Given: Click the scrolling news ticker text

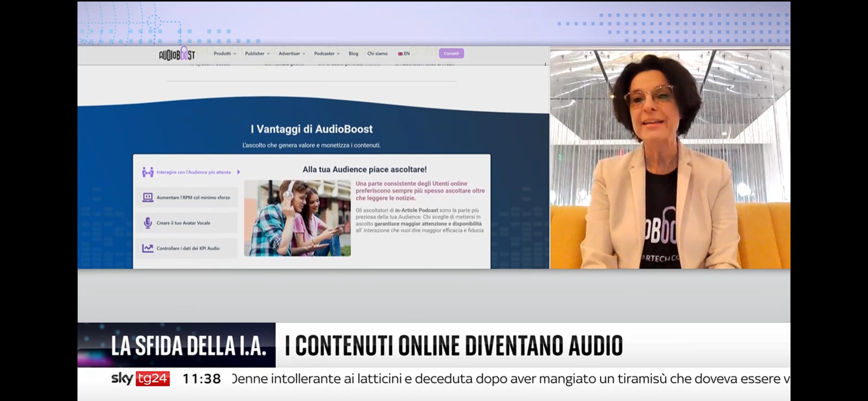Looking at the screenshot, I should point(511,379).
